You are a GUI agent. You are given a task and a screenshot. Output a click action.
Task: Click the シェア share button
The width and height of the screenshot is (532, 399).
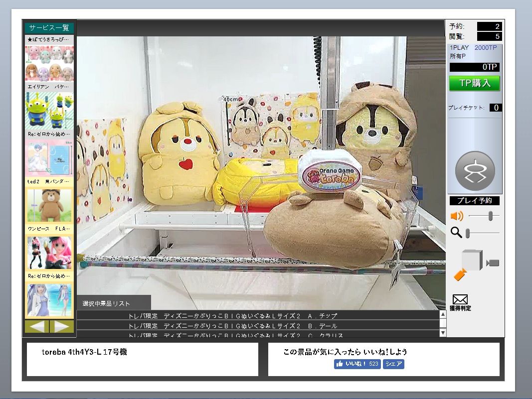(393, 364)
